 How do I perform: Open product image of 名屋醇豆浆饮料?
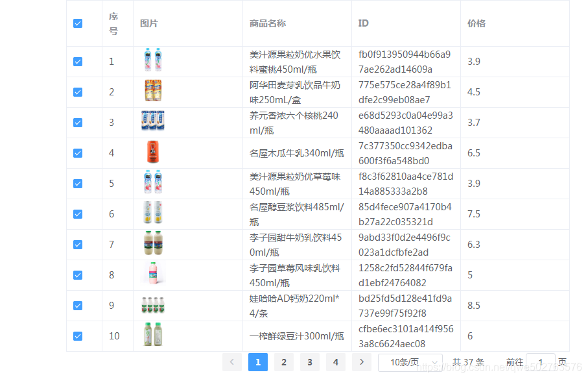(153, 212)
